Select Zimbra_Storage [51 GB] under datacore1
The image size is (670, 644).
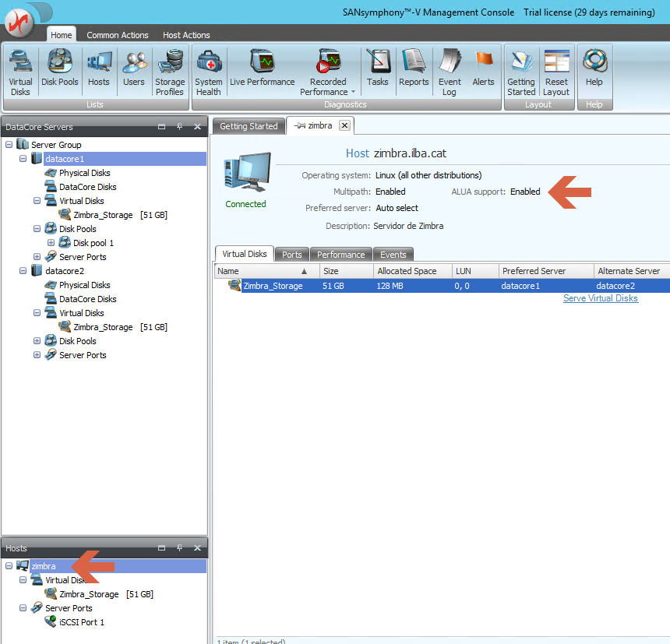[x=120, y=215]
